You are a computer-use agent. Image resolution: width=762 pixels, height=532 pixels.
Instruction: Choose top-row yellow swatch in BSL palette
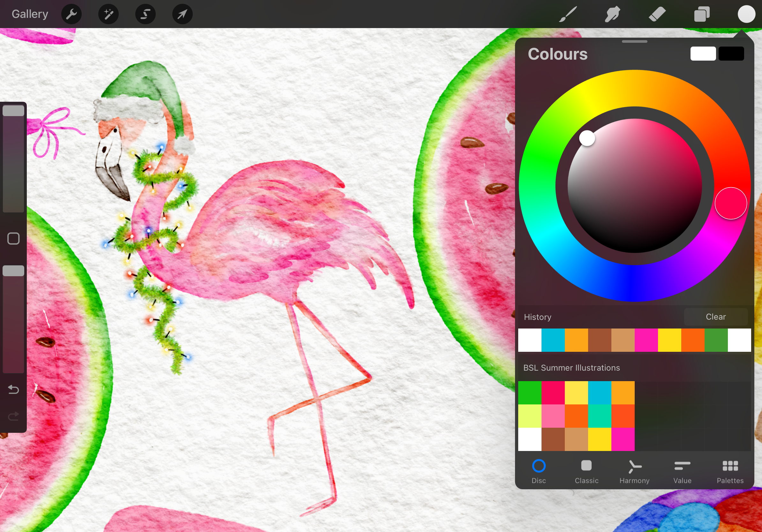(577, 393)
